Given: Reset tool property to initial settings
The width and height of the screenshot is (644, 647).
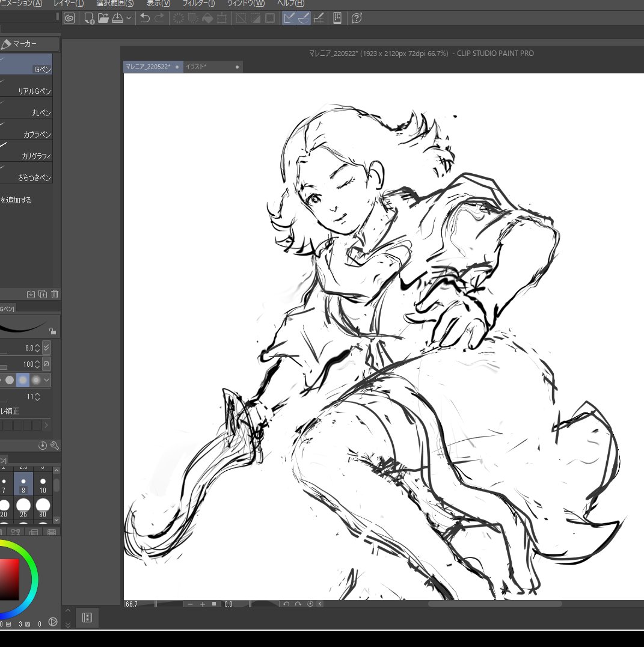Looking at the screenshot, I should tap(43, 445).
